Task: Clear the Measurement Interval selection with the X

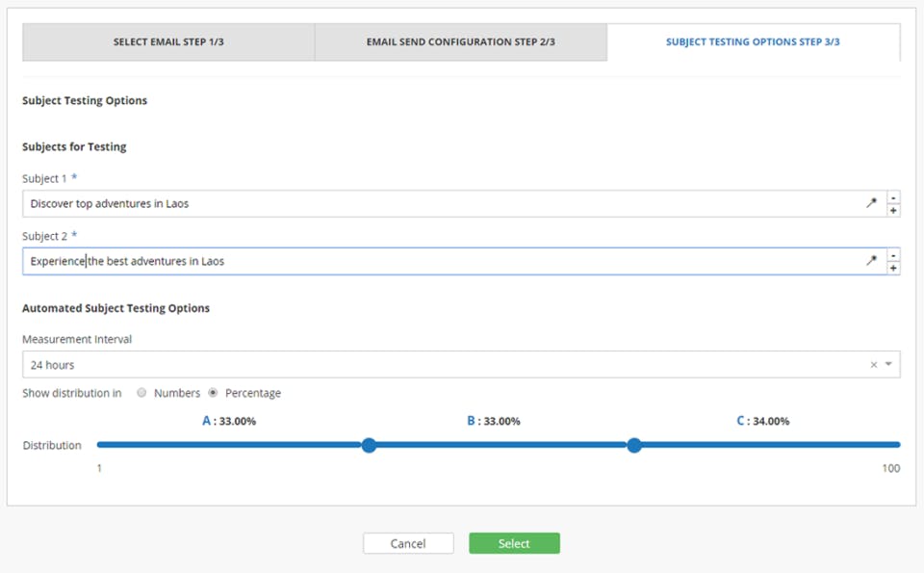Action: (874, 365)
